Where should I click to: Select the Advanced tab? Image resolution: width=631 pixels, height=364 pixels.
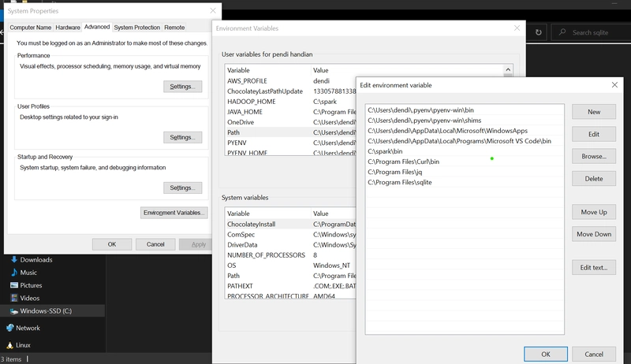tap(97, 27)
